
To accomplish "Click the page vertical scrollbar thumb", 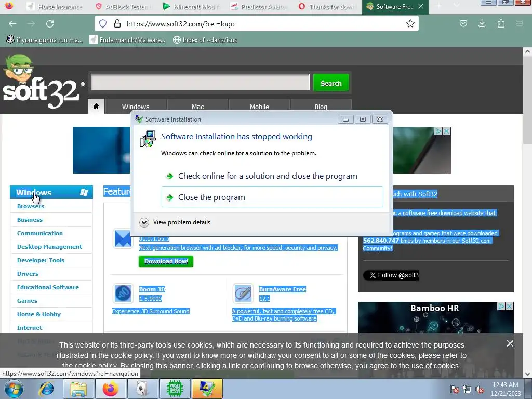I will click(x=527, y=100).
